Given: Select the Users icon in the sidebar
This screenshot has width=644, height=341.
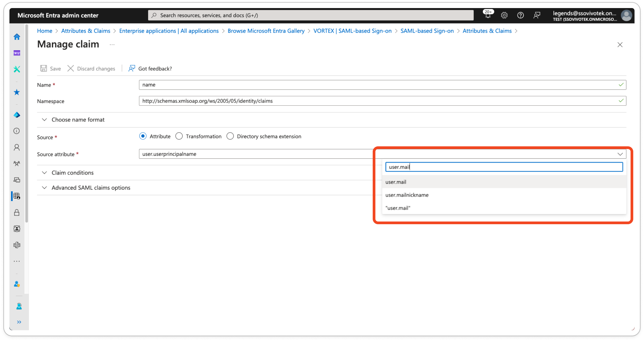Looking at the screenshot, I should click(x=16, y=147).
